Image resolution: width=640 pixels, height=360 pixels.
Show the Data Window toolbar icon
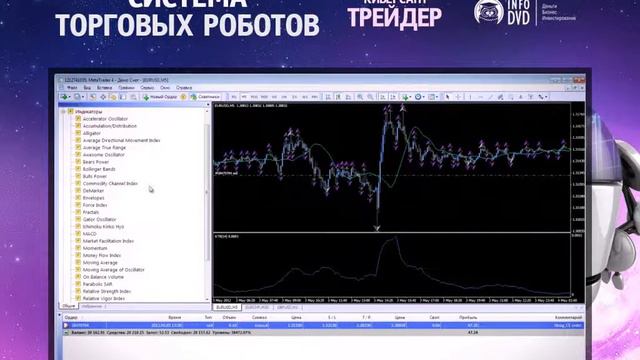(x=103, y=97)
